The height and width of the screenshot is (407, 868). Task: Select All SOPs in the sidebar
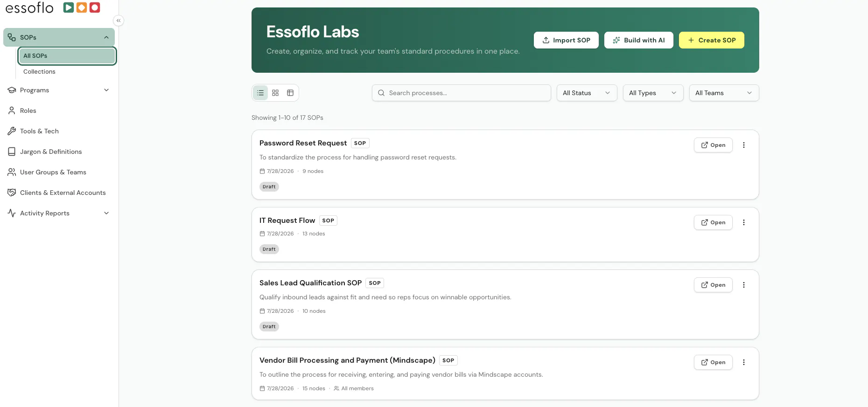click(67, 55)
